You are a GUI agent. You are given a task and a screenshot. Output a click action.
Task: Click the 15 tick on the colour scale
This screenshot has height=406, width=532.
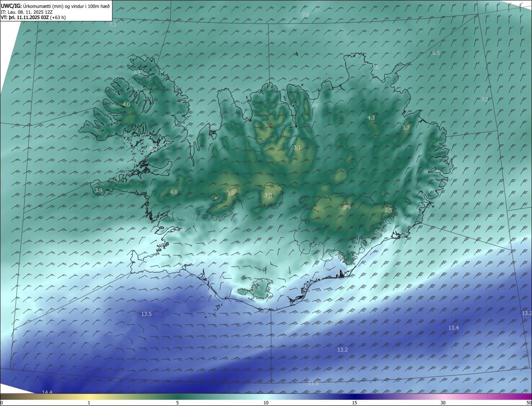pyautogui.click(x=355, y=403)
